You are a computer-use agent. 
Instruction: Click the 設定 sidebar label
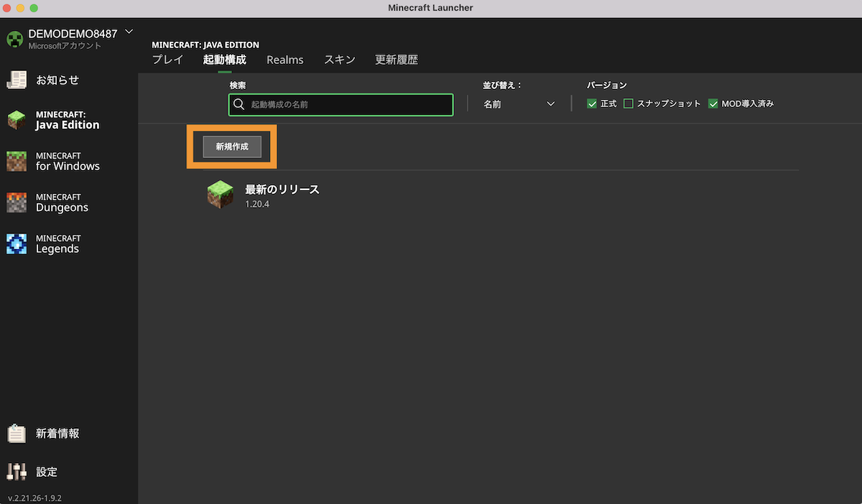pos(47,472)
